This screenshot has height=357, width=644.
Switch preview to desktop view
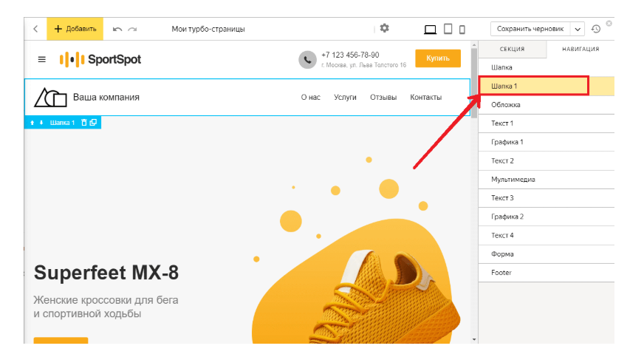point(430,29)
